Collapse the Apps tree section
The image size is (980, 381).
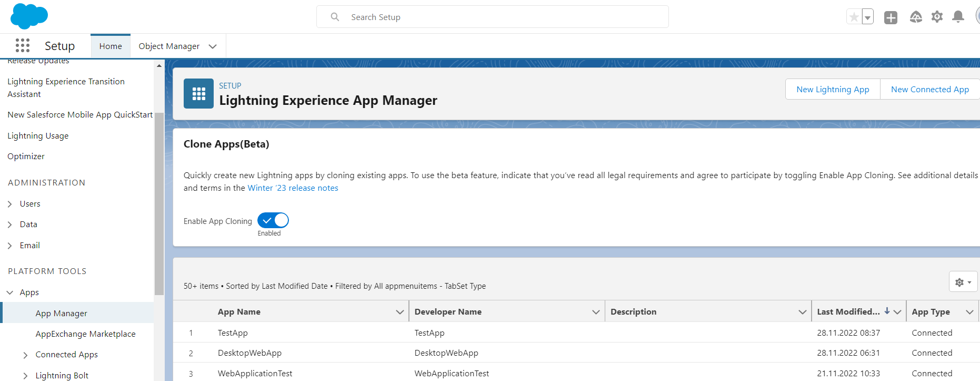tap(10, 292)
